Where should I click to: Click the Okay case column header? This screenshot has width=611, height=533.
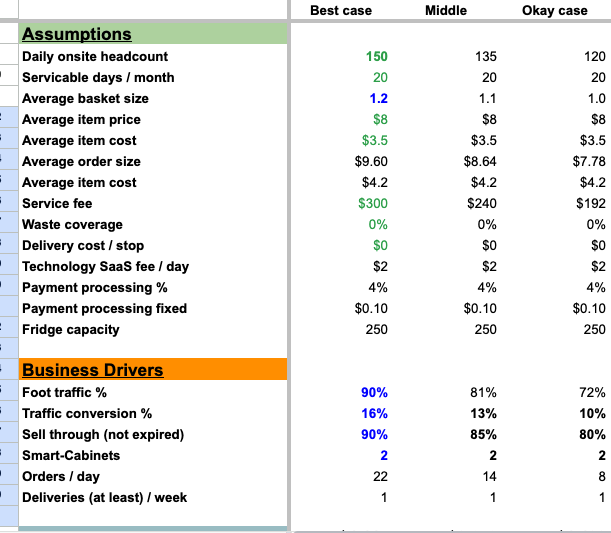[554, 11]
